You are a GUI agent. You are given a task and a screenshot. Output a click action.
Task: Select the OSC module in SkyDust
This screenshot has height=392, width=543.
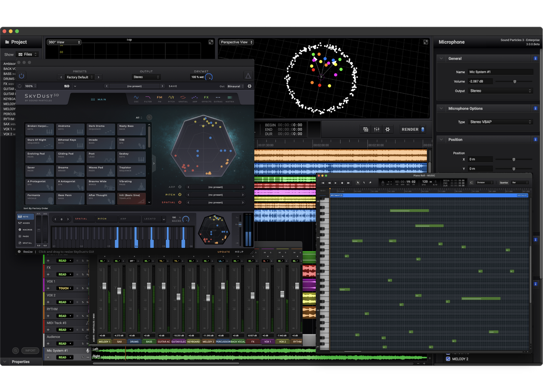point(136,98)
